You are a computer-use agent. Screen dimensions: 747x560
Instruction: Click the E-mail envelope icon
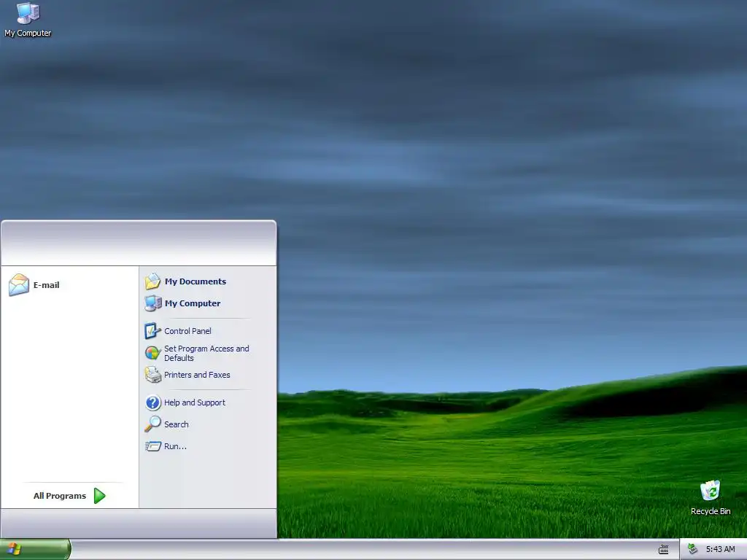[x=19, y=285]
